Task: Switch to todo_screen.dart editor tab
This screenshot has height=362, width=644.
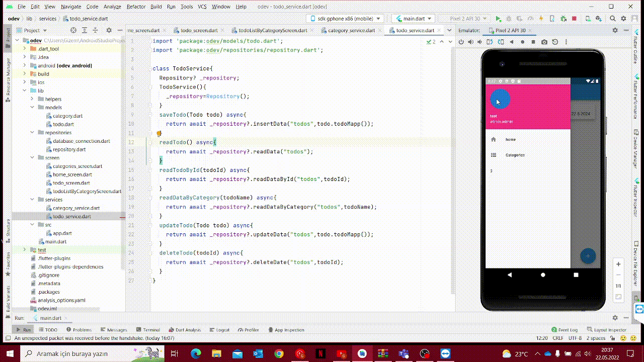Action: pos(198,30)
